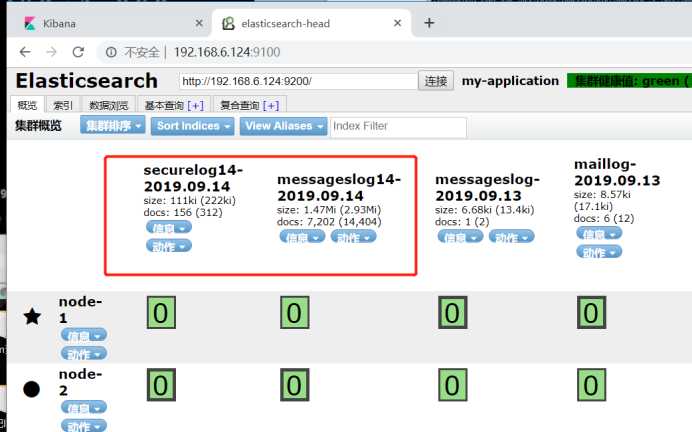
Task: Open 动作 dropdown for node-2
Action: [x=84, y=426]
